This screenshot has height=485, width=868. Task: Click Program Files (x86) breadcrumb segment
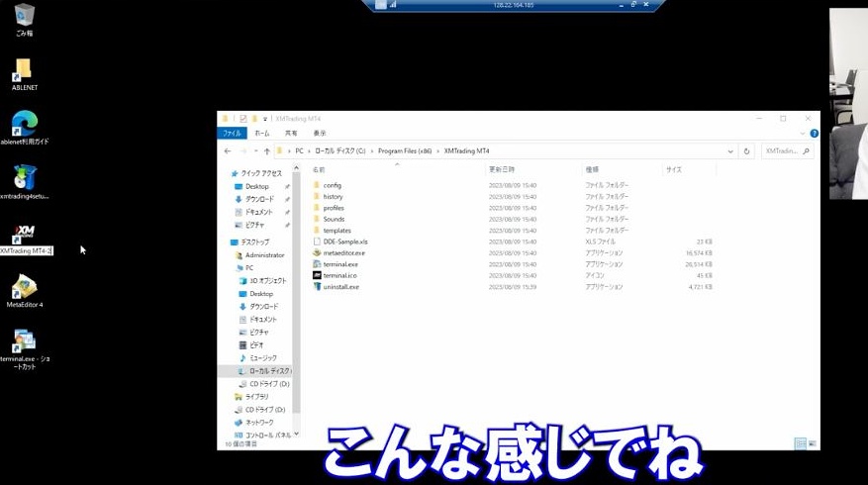click(405, 151)
